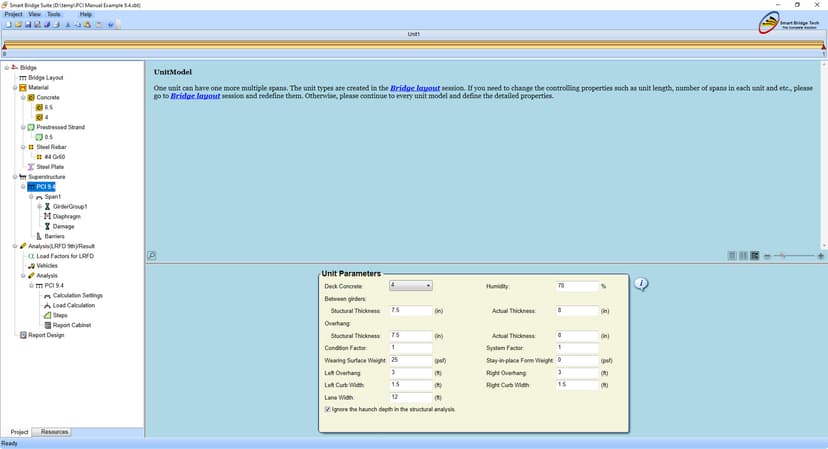Click the Barriers icon in the tree

pos(39,236)
